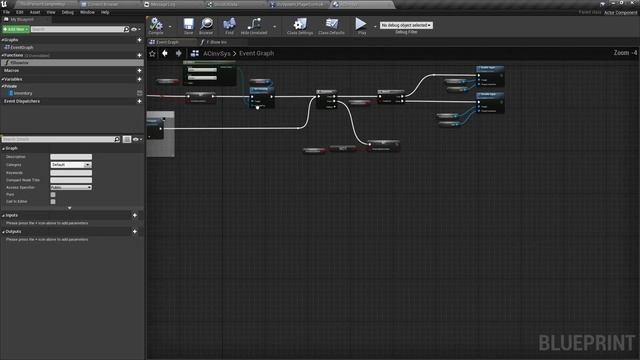Click the green Add New button

[x=16, y=29]
